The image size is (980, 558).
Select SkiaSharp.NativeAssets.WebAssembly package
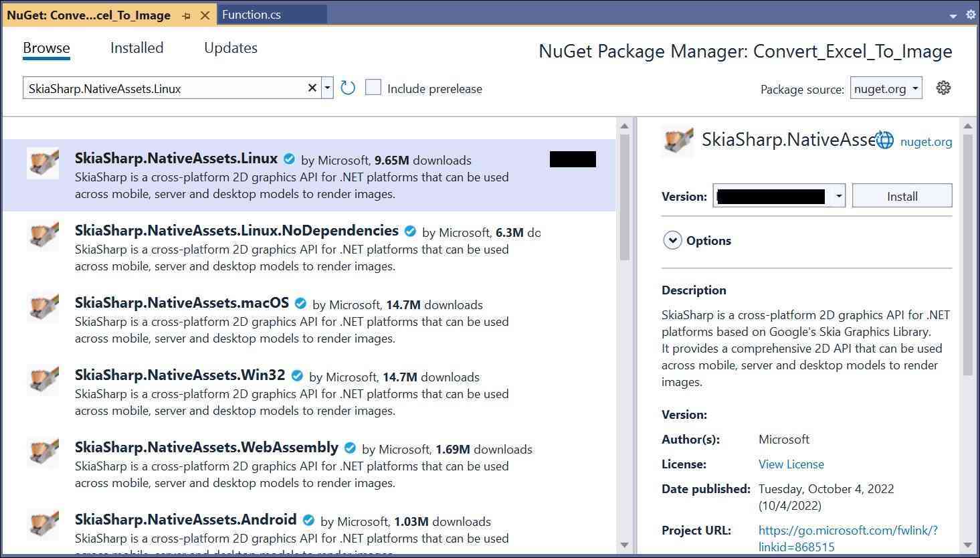pyautogui.click(x=207, y=448)
